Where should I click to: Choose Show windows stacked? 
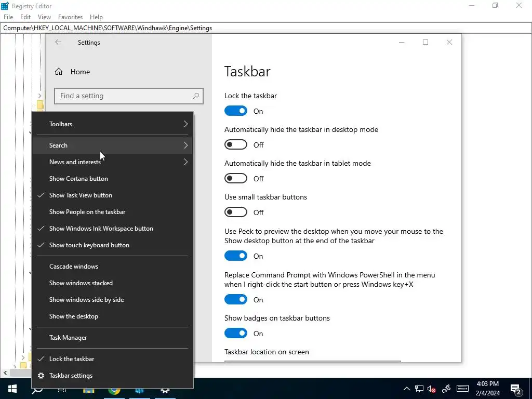point(112,283)
